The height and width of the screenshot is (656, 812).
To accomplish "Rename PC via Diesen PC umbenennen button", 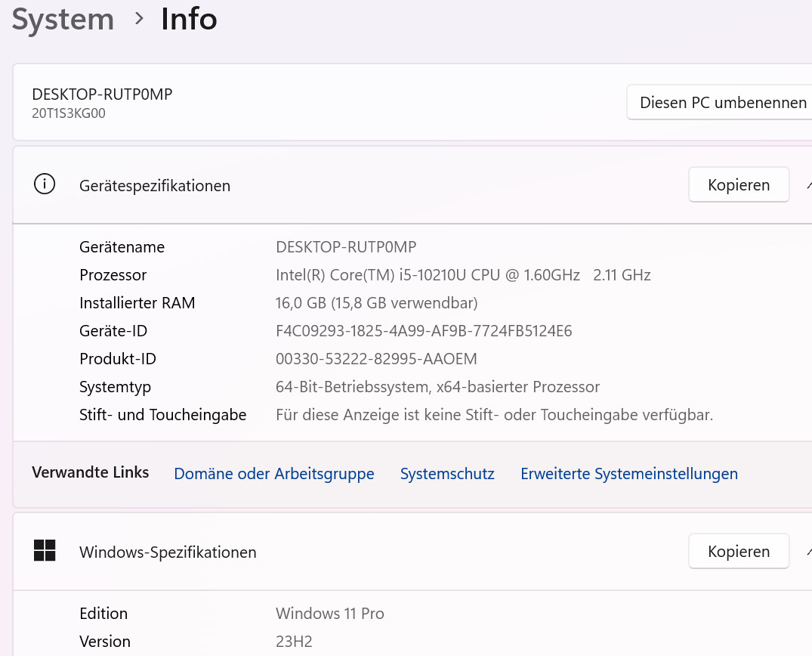I will pos(720,103).
